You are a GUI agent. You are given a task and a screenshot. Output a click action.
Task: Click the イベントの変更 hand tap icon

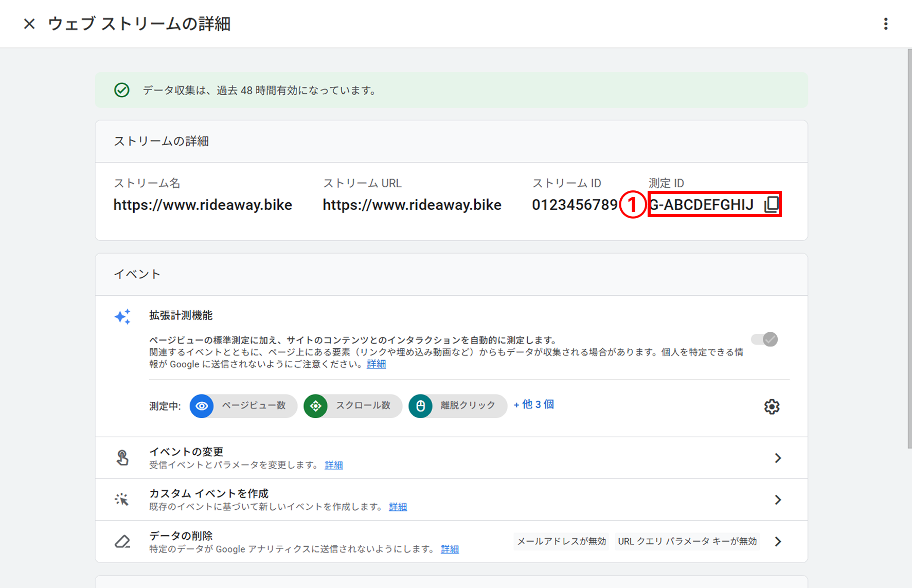pyautogui.click(x=122, y=458)
